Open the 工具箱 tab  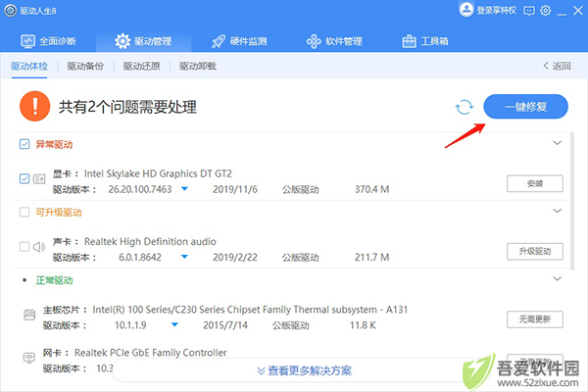coord(425,41)
